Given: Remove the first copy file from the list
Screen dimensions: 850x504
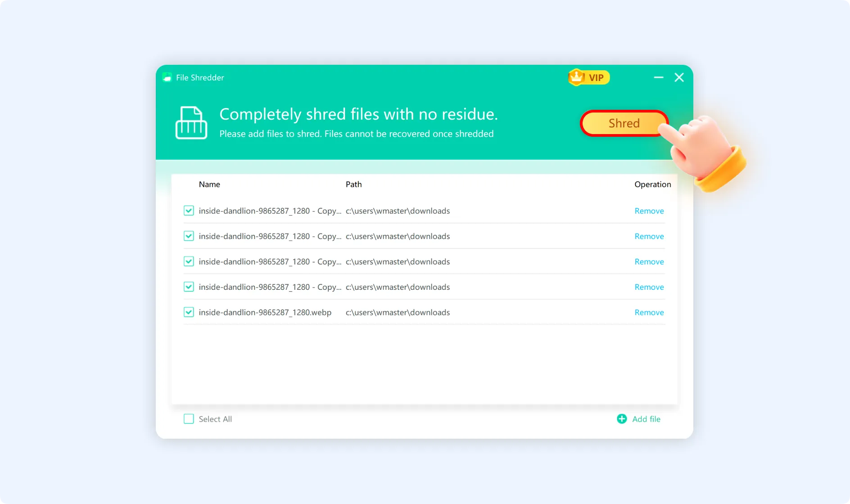Looking at the screenshot, I should [649, 211].
